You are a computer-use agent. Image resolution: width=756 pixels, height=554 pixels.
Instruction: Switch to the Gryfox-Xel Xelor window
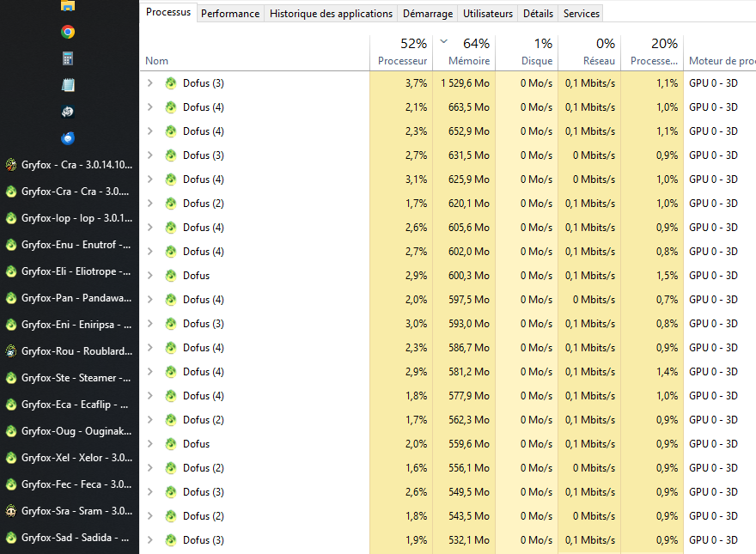click(x=70, y=458)
